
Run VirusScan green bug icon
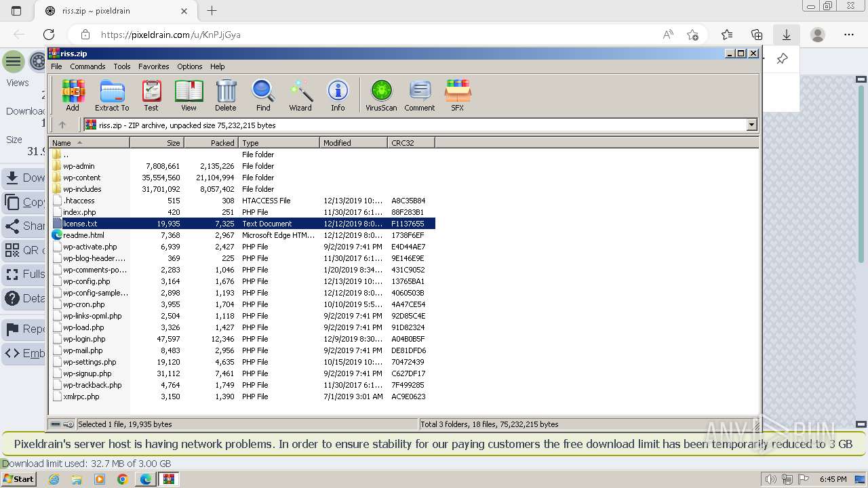[x=381, y=95]
